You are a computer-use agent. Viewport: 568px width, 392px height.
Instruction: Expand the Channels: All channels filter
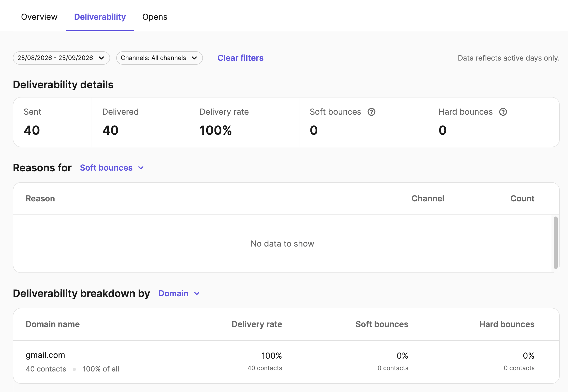159,58
